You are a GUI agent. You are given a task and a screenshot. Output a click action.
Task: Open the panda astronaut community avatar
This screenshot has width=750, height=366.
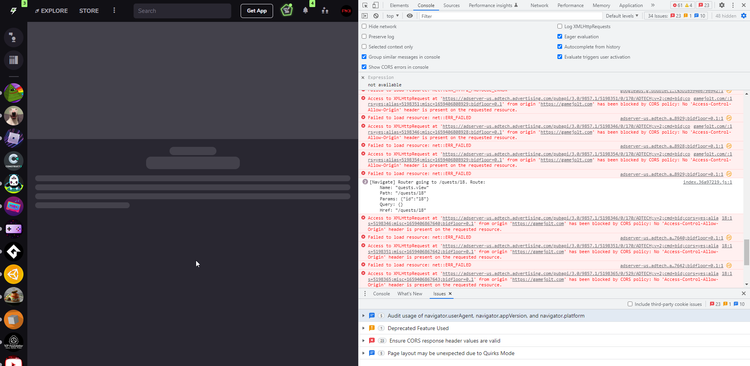coord(14,184)
